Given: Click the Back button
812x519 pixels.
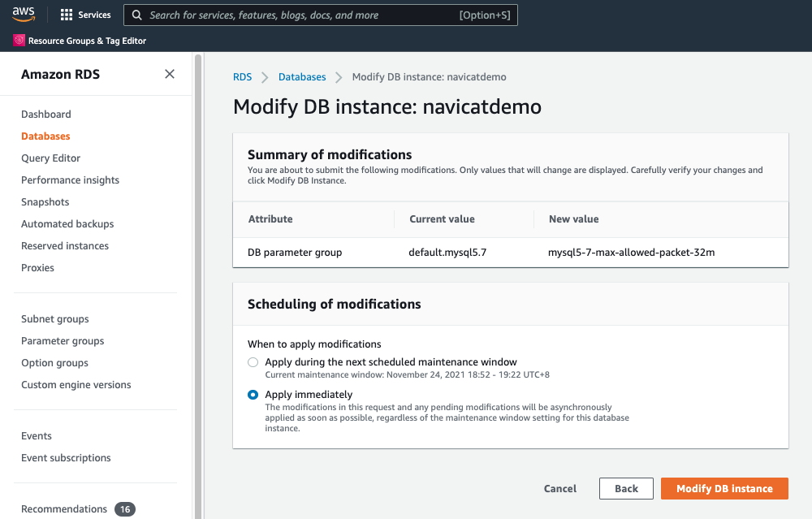Looking at the screenshot, I should pos(626,488).
